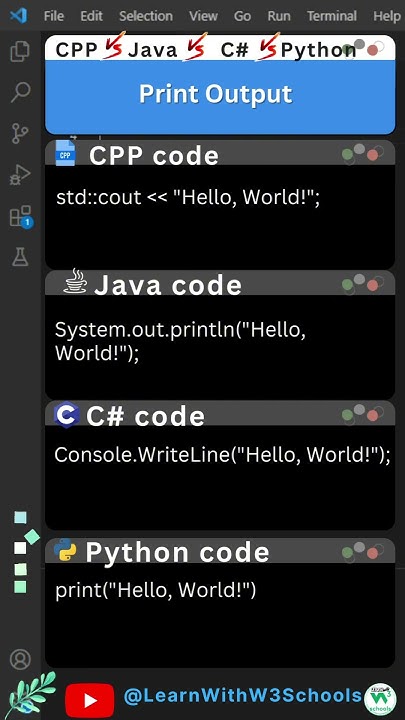Open the Testing flask view

pos(20,257)
